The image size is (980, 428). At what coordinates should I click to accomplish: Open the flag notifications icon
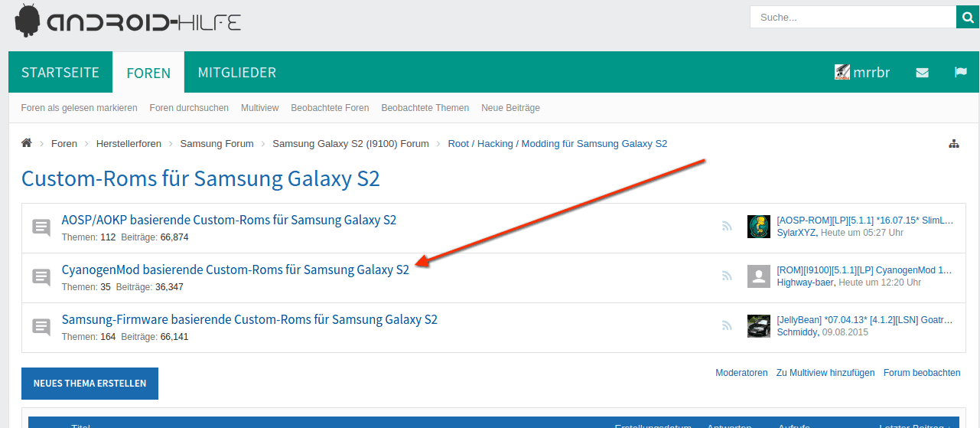(x=961, y=73)
